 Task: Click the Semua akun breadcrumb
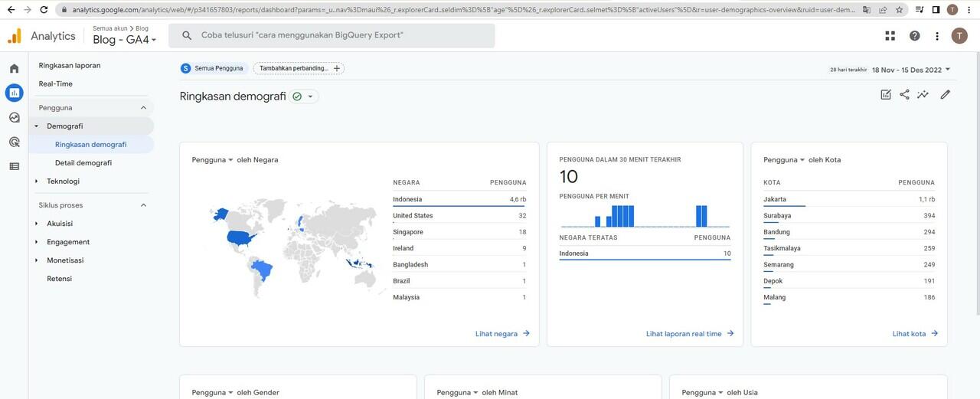(110, 28)
